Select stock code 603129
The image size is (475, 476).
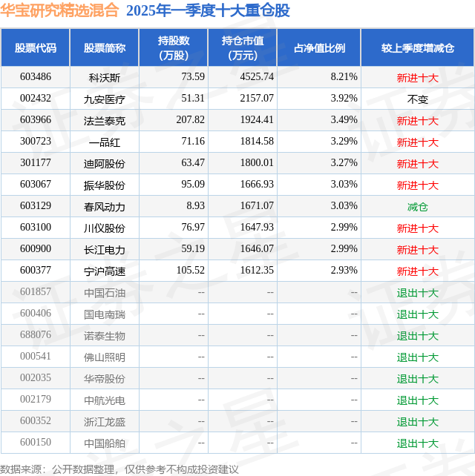click(36, 206)
